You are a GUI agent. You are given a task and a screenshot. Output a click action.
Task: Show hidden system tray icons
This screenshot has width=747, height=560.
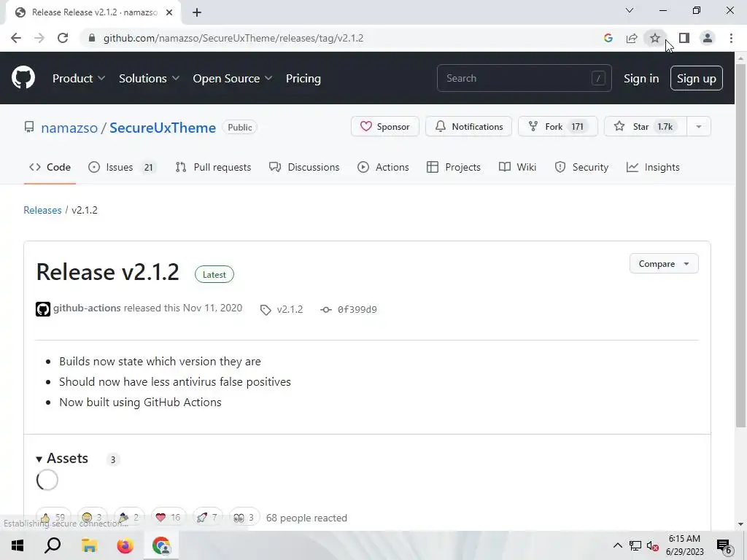(x=617, y=545)
